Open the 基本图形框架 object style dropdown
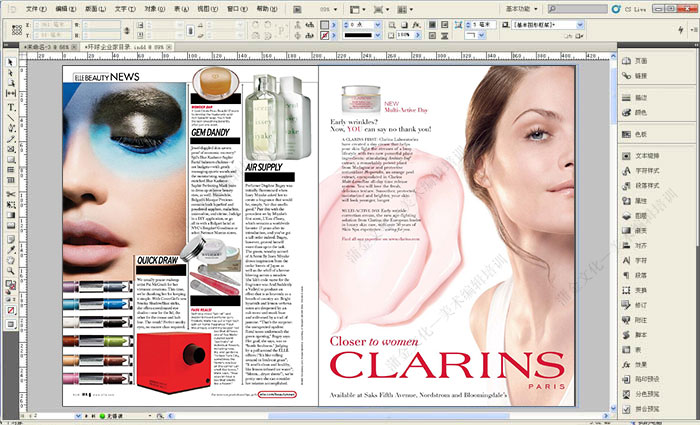700x425 pixels. [x=580, y=25]
